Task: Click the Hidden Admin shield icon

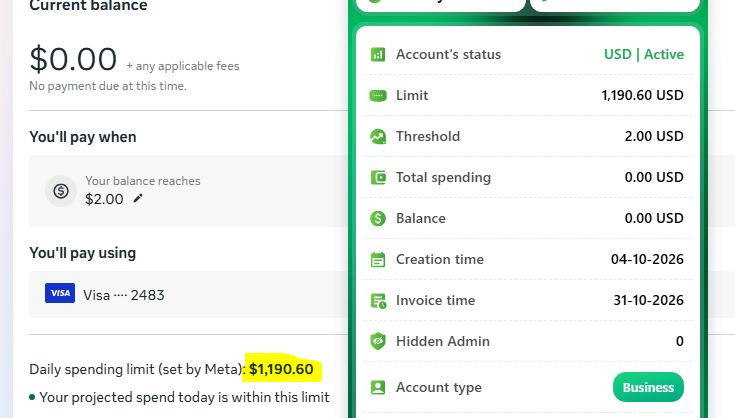Action: pyautogui.click(x=378, y=341)
